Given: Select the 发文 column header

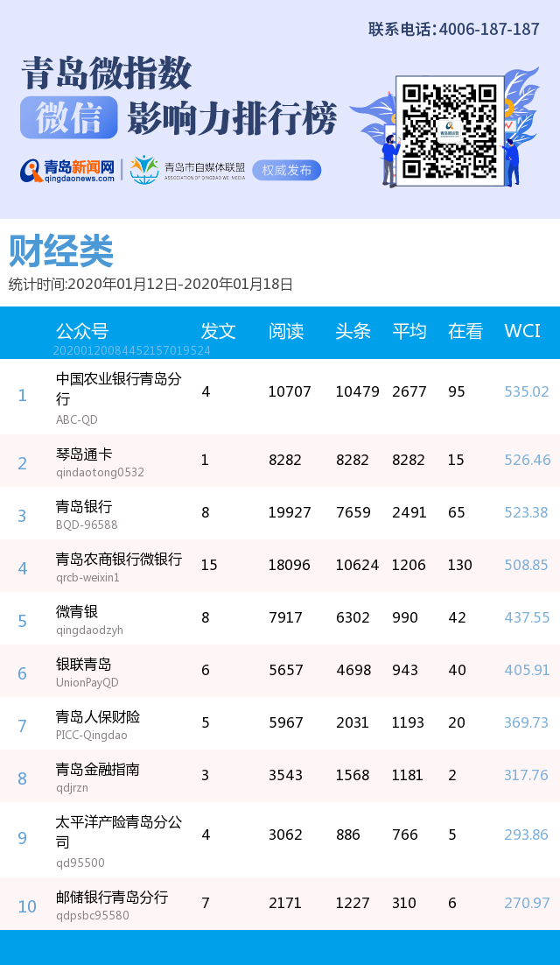Looking at the screenshot, I should point(218,331).
